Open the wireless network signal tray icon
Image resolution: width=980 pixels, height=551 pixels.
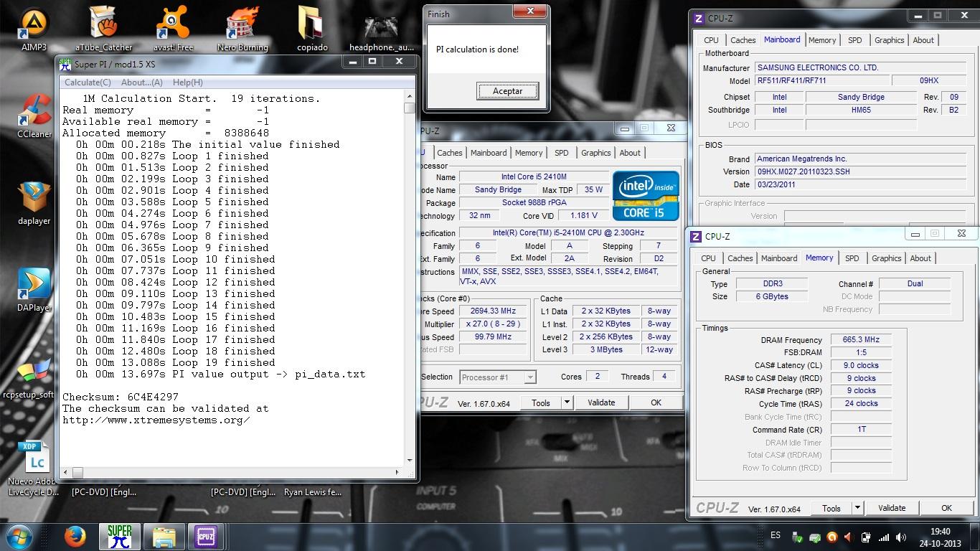point(884,537)
